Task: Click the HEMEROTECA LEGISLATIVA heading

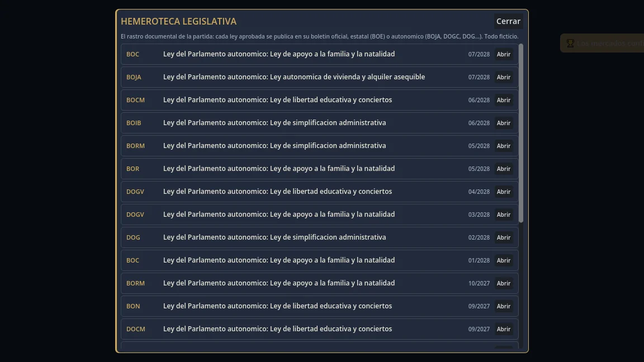Action: pos(179,21)
